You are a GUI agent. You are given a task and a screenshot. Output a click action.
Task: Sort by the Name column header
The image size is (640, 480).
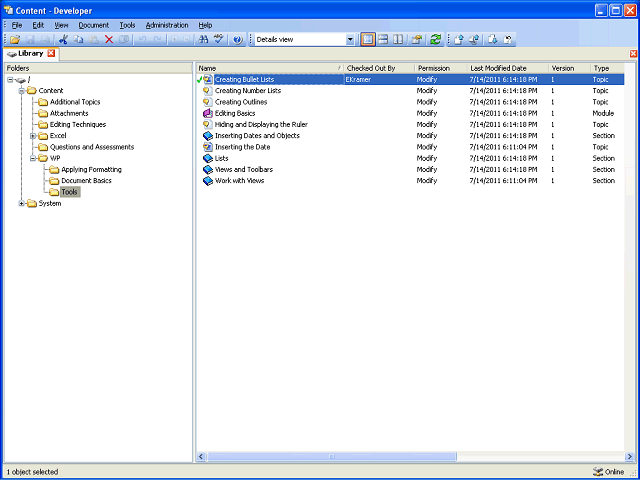coord(270,68)
